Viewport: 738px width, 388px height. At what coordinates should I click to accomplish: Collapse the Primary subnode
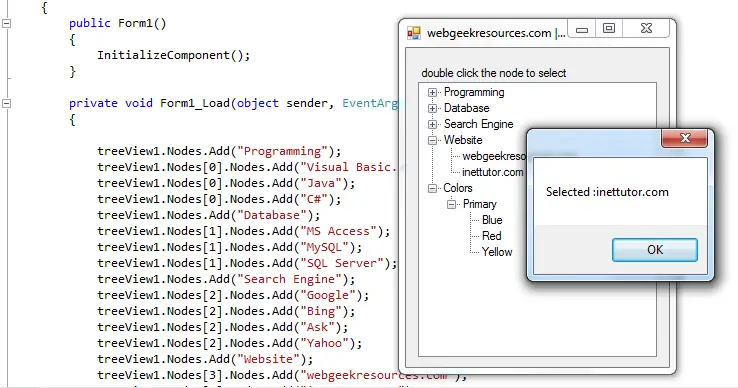pyautogui.click(x=451, y=204)
